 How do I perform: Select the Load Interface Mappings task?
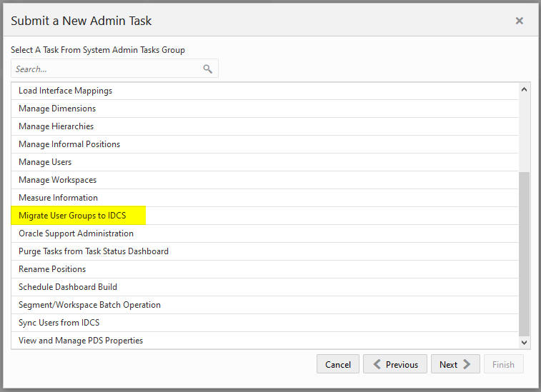point(264,91)
